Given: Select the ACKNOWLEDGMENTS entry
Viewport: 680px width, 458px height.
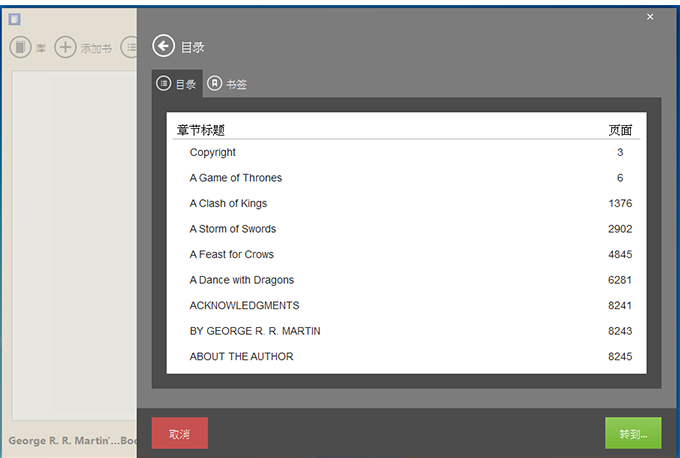Looking at the screenshot, I should click(244, 305).
